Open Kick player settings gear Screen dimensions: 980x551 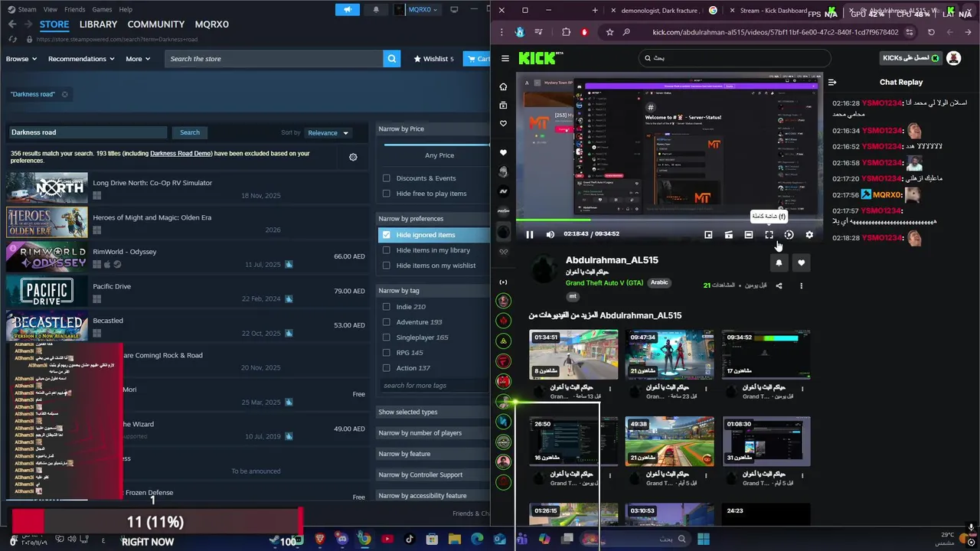pyautogui.click(x=809, y=235)
